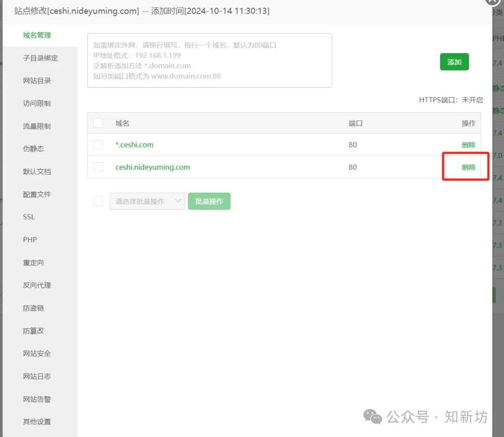Image resolution: width=504 pixels, height=437 pixels.
Task: Open the ceshi.nideyuming.com domain link
Action: [x=153, y=167]
